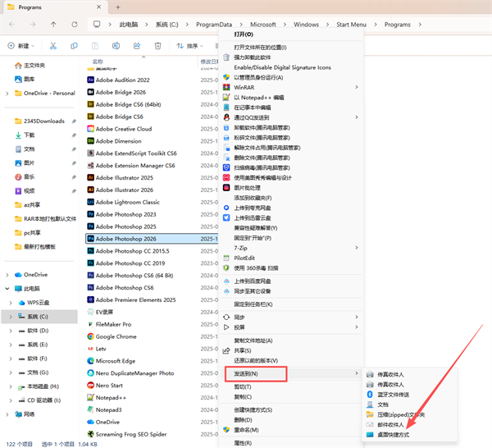Expand the OneDrive - Personal tree node
This screenshot has width=492, height=448.
click(x=7, y=94)
